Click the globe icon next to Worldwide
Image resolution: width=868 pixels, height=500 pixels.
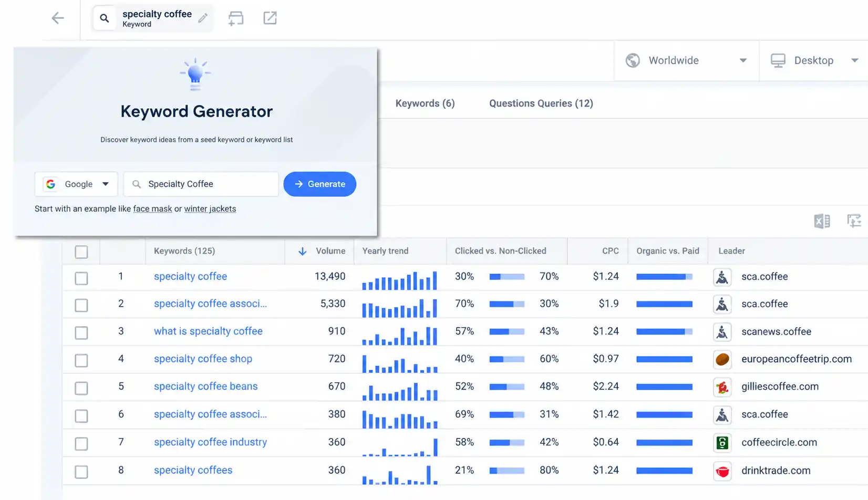pyautogui.click(x=633, y=60)
